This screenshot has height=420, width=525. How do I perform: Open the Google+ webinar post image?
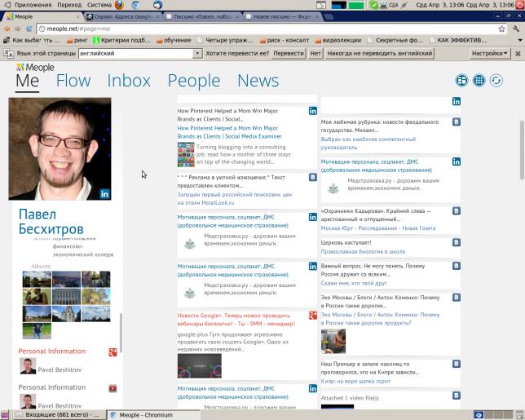pos(199,365)
